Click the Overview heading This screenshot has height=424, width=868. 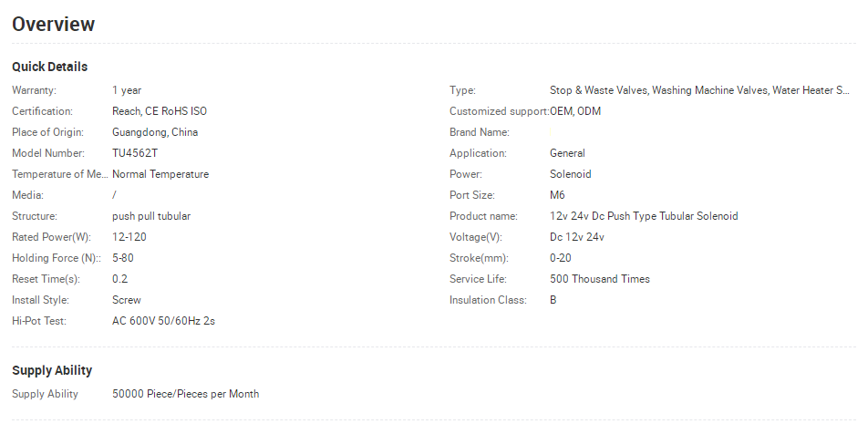(53, 24)
